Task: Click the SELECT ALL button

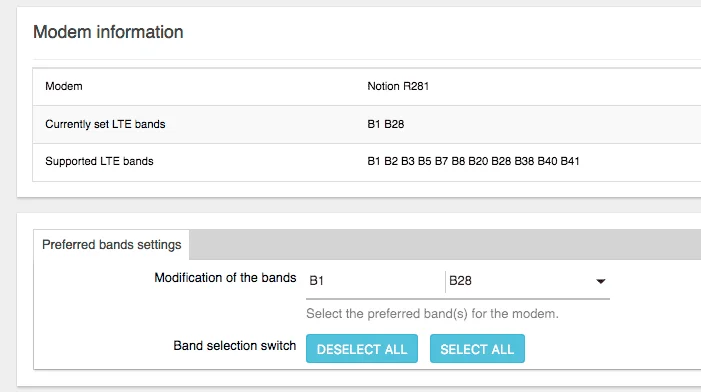Action: click(477, 349)
